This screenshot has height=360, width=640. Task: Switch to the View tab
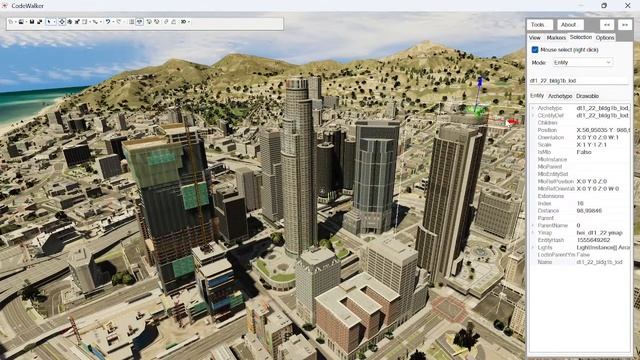[x=535, y=38]
